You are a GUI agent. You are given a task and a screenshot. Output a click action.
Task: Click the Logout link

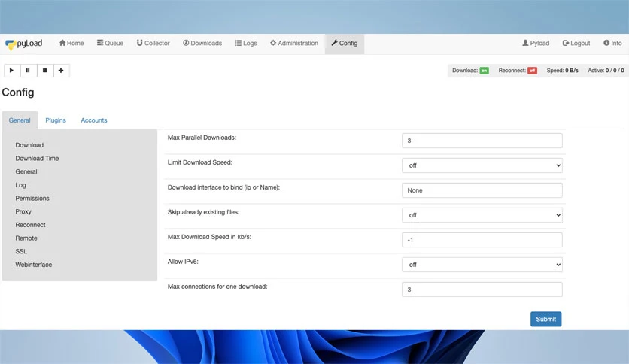tap(576, 44)
